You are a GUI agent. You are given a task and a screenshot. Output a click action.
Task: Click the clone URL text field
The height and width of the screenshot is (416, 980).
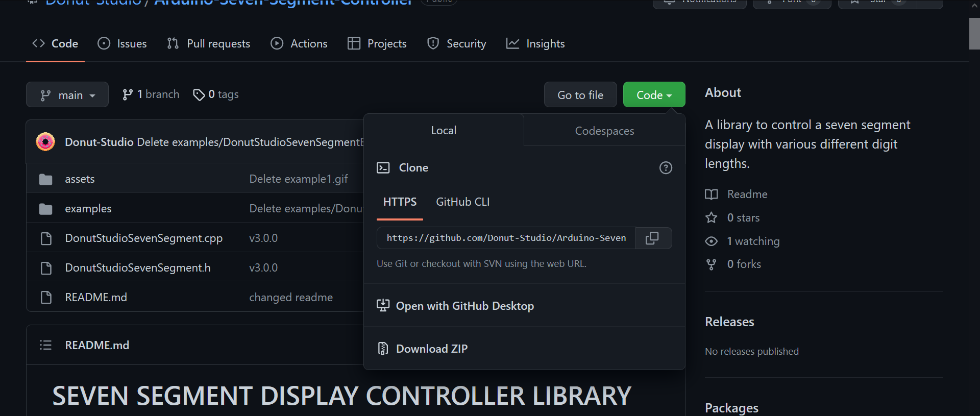(506, 238)
